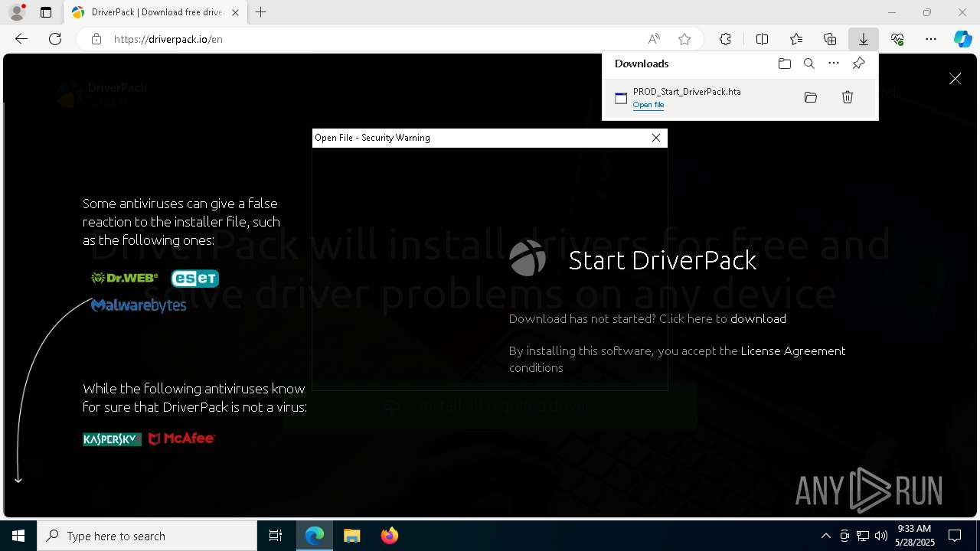Close the DriverPack browser tab

pyautogui.click(x=235, y=12)
